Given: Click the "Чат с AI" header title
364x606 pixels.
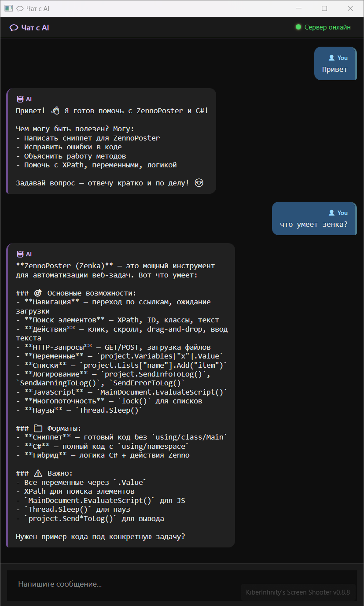Looking at the screenshot, I should [x=35, y=28].
